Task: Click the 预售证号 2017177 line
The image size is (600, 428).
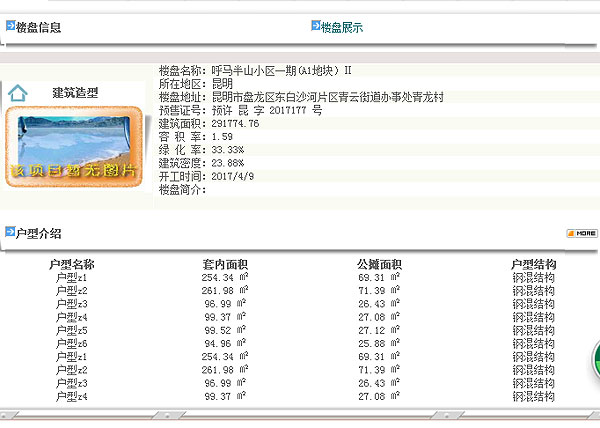Action: [x=240, y=110]
